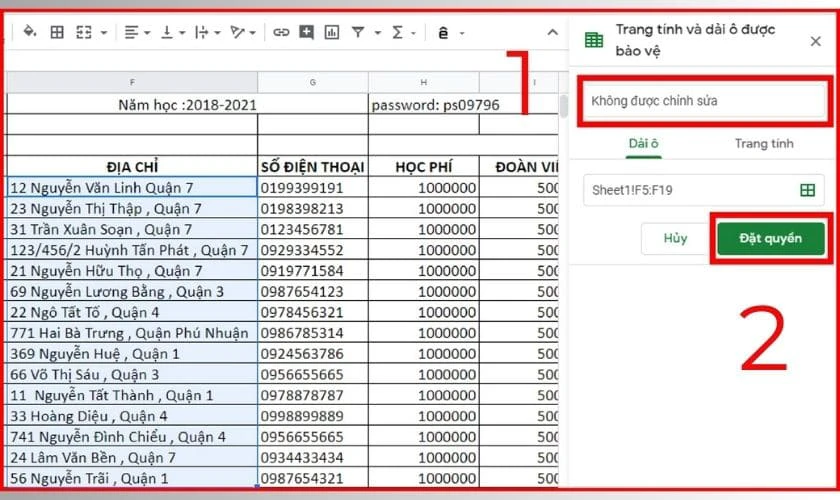Image resolution: width=840 pixels, height=500 pixels.
Task: Switch to the Trang tính tab
Action: coord(764,144)
